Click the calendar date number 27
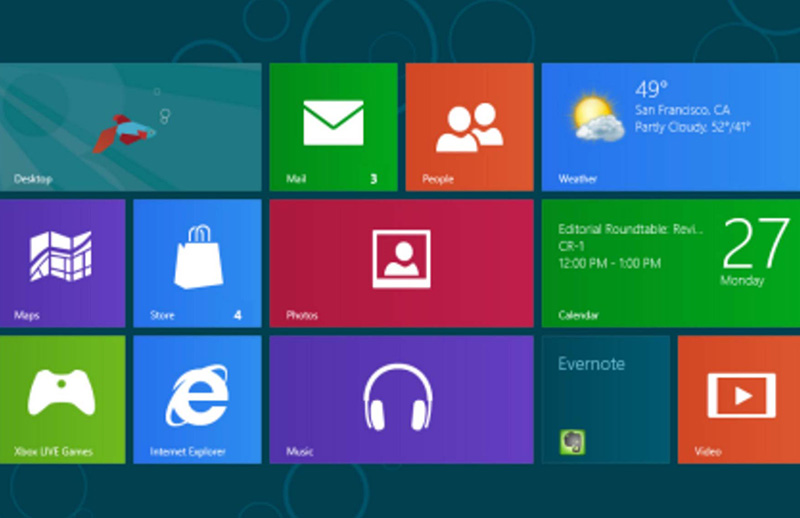 (x=756, y=243)
